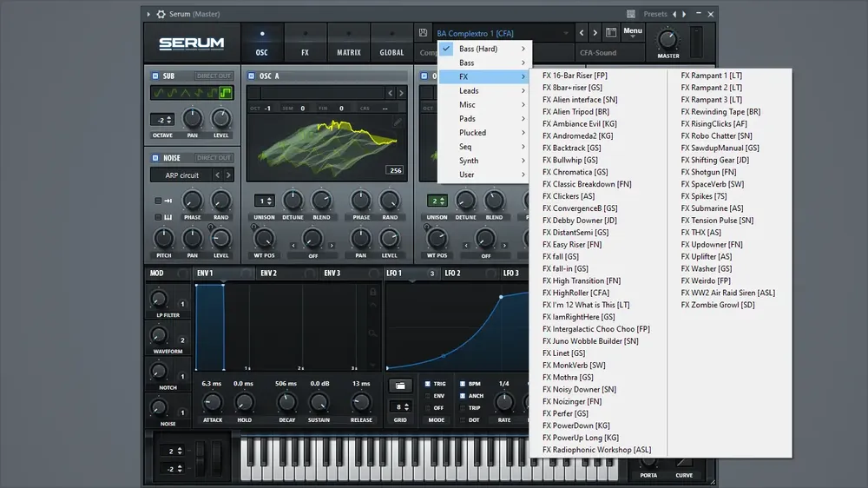The width and height of the screenshot is (868, 488).
Task: Enable LFO TRIG mode checkbox
Action: click(427, 383)
